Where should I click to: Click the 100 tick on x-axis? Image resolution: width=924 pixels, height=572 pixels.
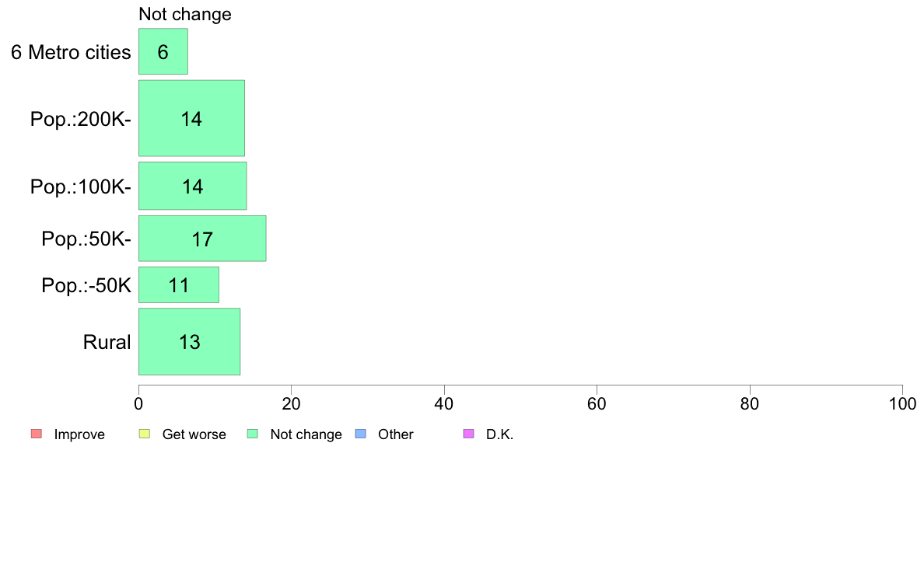[902, 403]
